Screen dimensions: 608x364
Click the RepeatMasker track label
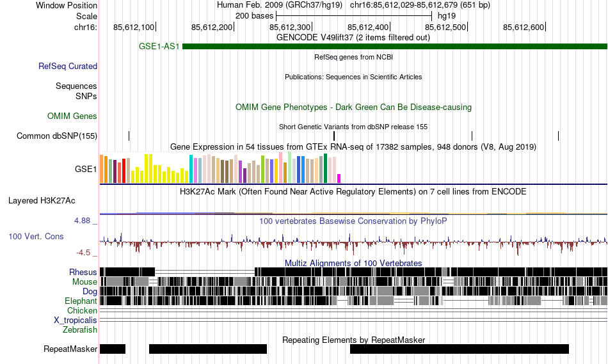(x=70, y=349)
